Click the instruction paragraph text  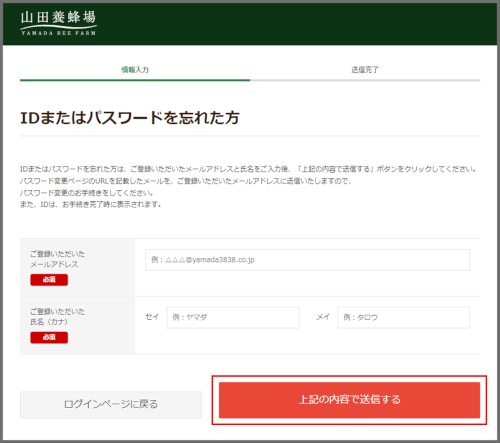tap(248, 187)
